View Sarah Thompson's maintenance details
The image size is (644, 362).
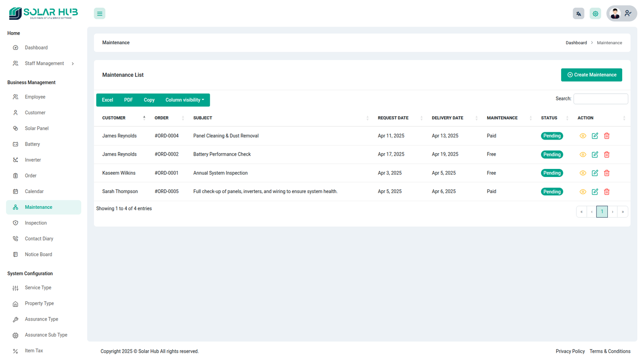tap(583, 192)
